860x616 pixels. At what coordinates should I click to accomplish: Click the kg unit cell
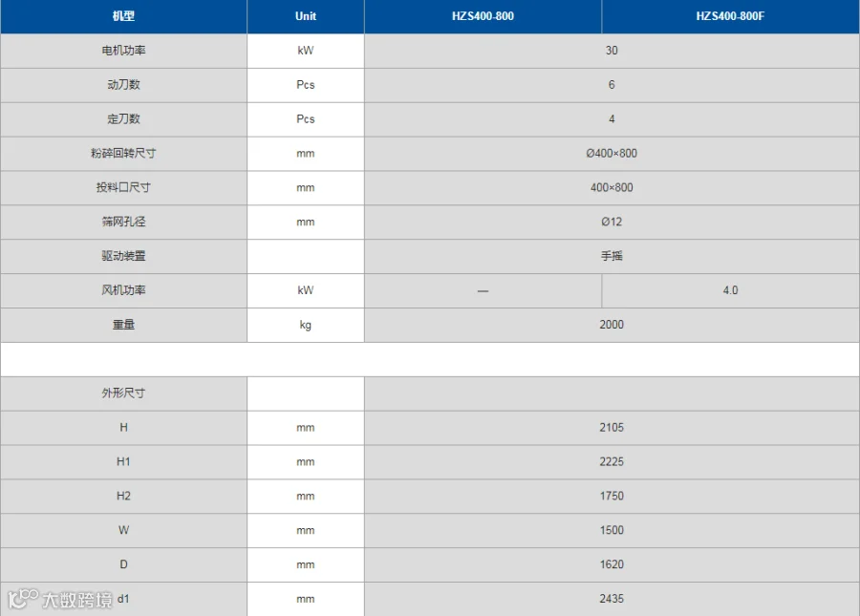[x=306, y=325]
